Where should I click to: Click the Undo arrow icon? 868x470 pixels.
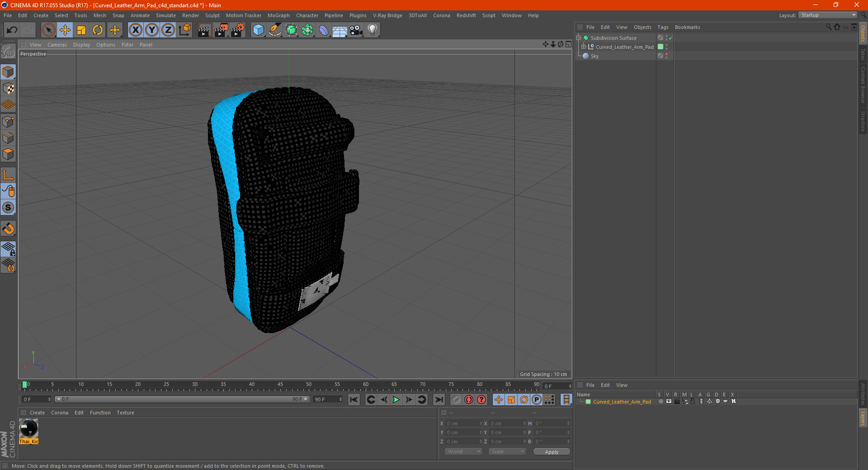point(12,30)
